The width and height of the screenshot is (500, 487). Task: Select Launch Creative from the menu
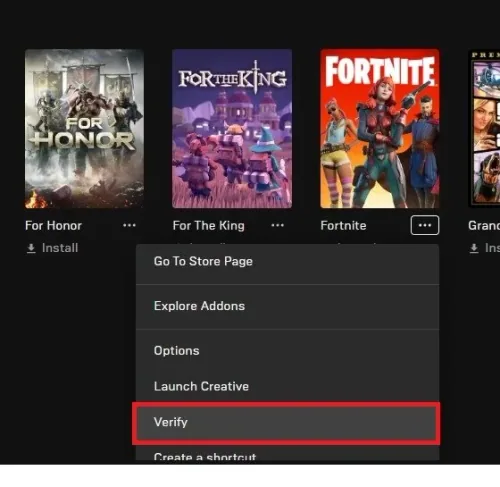tap(287, 386)
